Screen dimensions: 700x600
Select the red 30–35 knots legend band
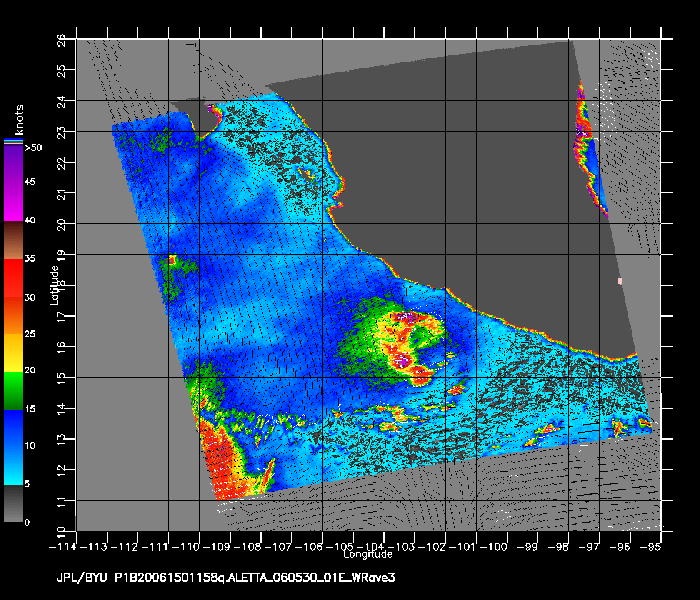pyautogui.click(x=13, y=278)
